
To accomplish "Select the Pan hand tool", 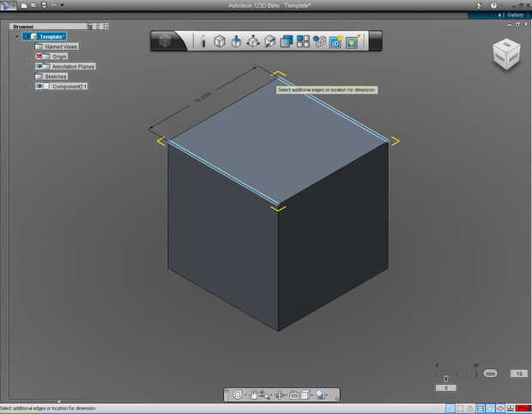I will pyautogui.click(x=253, y=394).
